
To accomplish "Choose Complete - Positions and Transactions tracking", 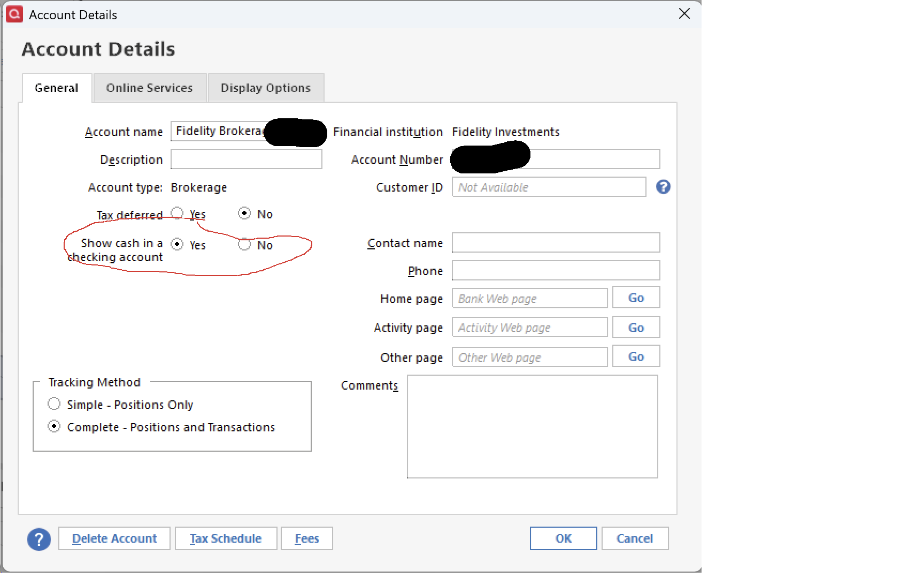I will click(54, 426).
